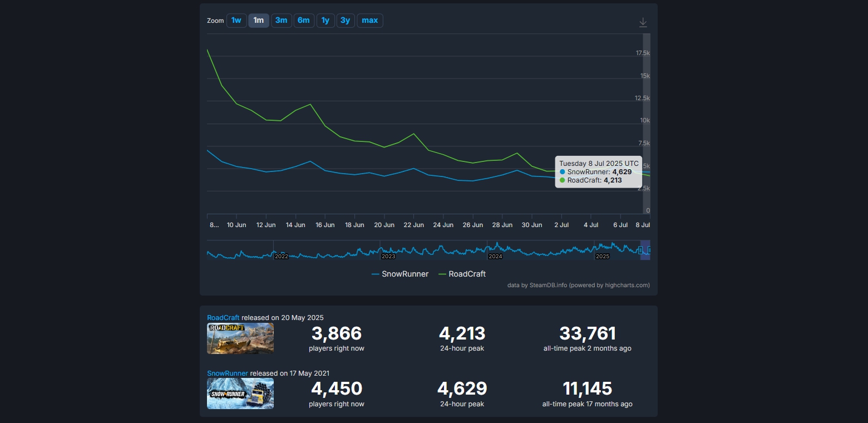Click 2025 marker in navigator timeline
Screen dimensions: 868x423
tap(603, 257)
